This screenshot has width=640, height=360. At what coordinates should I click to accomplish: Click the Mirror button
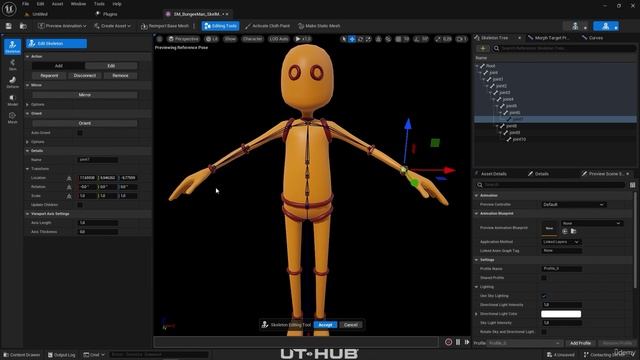coord(84,95)
